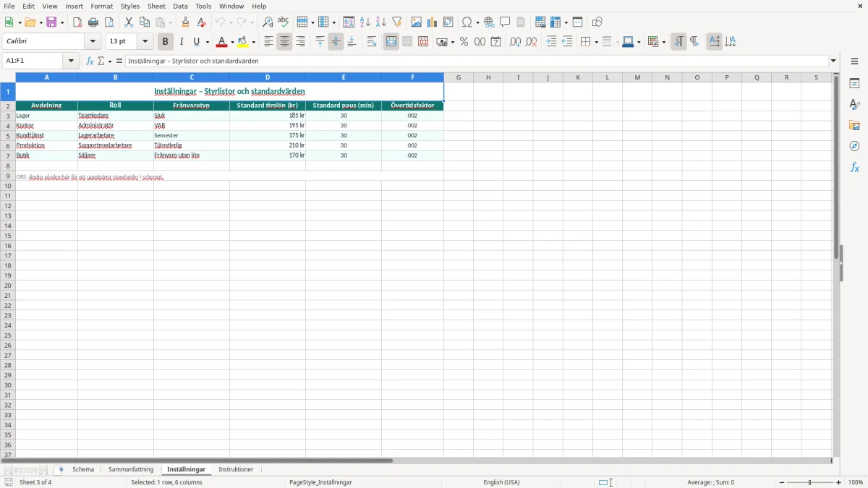Switch to the Instruktioner sheet tab
This screenshot has width=868, height=488.
(x=236, y=469)
